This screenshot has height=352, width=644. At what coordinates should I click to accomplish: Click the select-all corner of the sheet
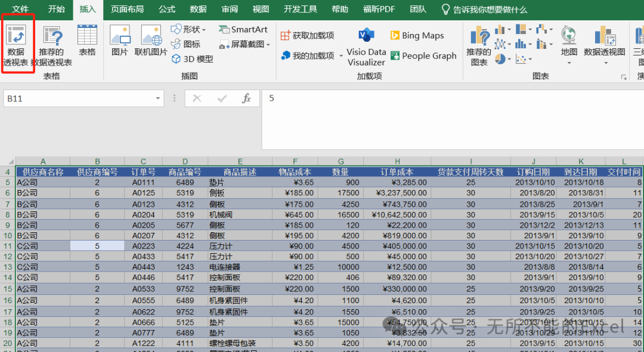pyautogui.click(x=8, y=161)
